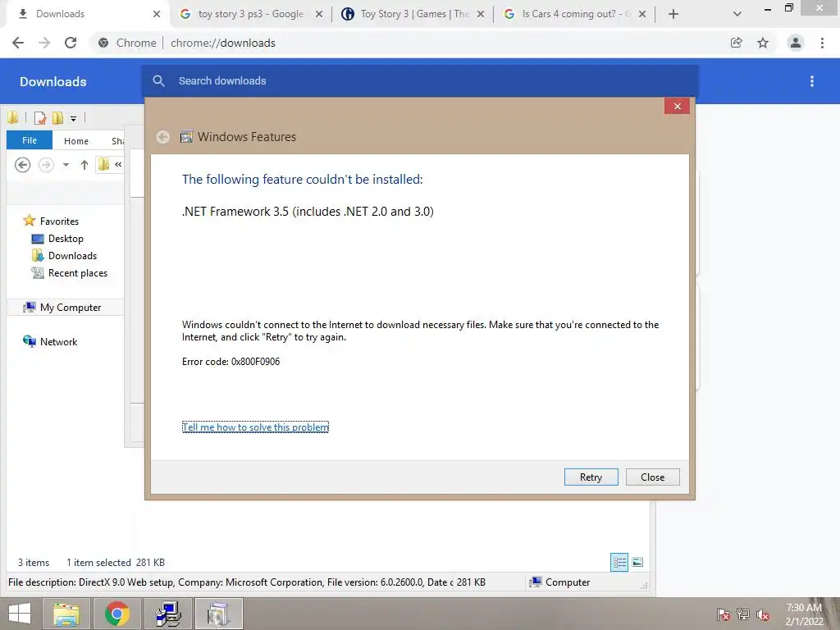This screenshot has width=840, height=630.
Task: Open File Explorer from the taskbar
Action: pyautogui.click(x=66, y=614)
